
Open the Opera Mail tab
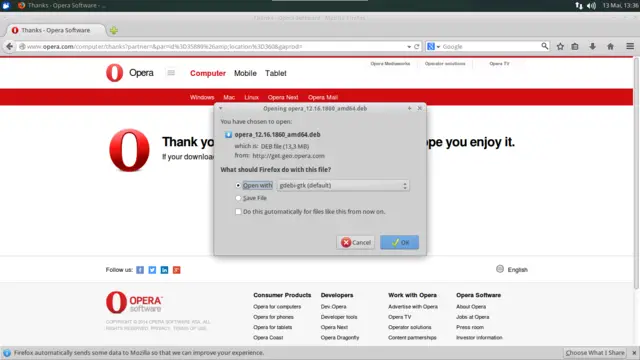[323, 97]
